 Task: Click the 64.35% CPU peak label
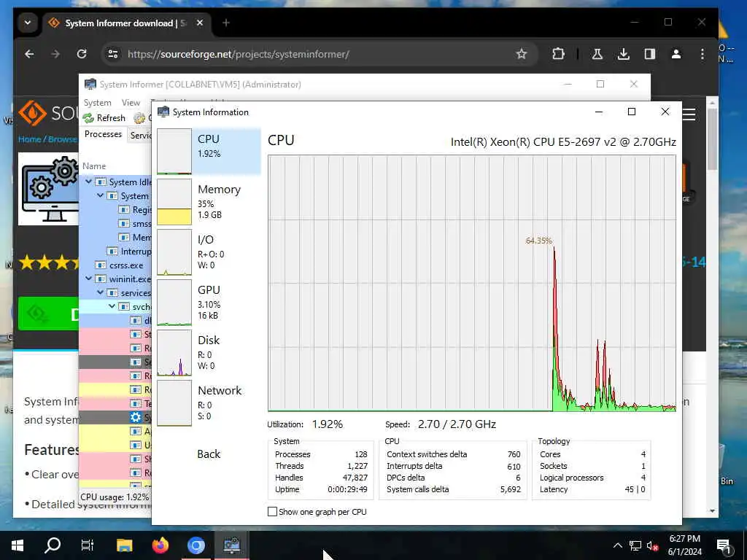coord(539,241)
